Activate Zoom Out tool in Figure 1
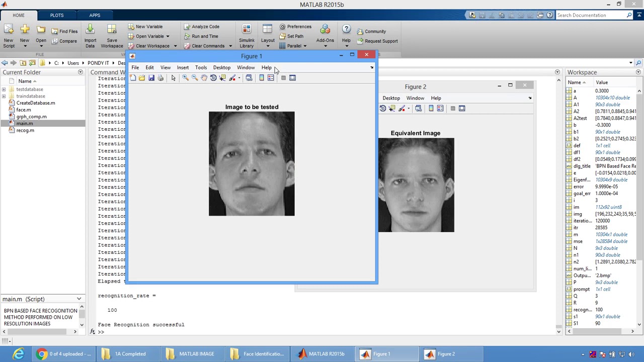Viewport: 644px width, 362px height. click(x=195, y=78)
